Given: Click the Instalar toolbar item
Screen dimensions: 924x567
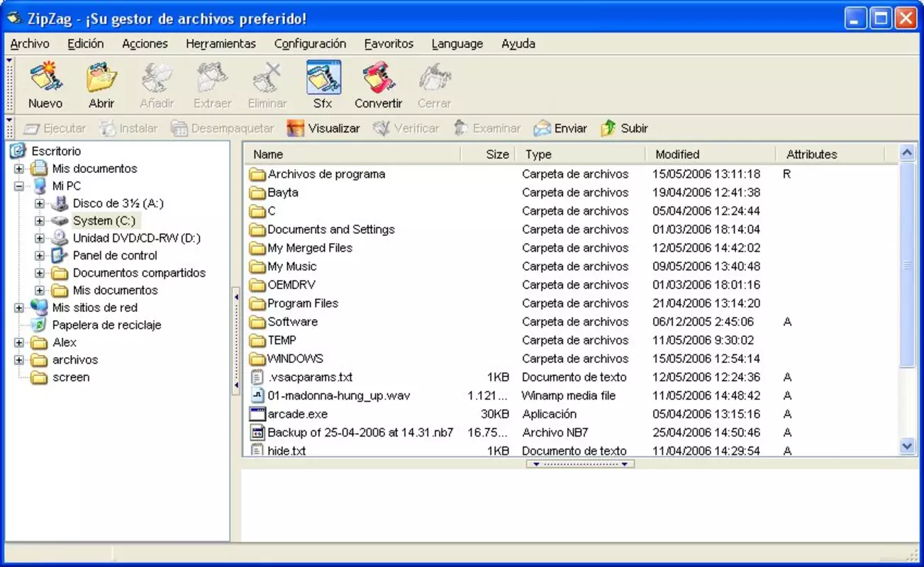Looking at the screenshot, I should 128,128.
